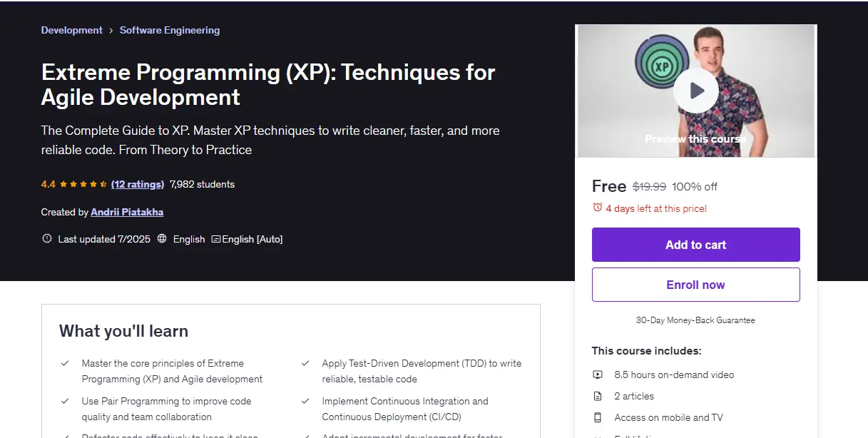Viewport: 868px width, 438px height.
Task: Click checkmark beside Apply Test-Driven Development
Action: click(305, 363)
